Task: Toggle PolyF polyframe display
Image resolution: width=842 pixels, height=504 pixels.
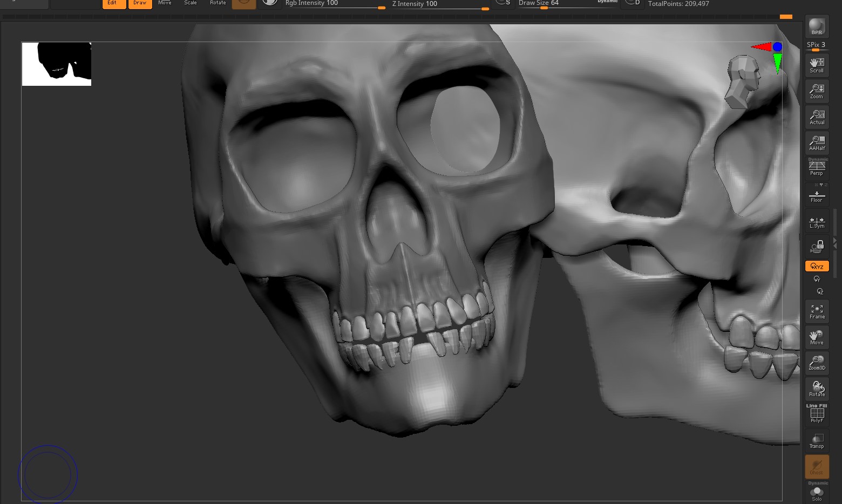Action: [817, 414]
